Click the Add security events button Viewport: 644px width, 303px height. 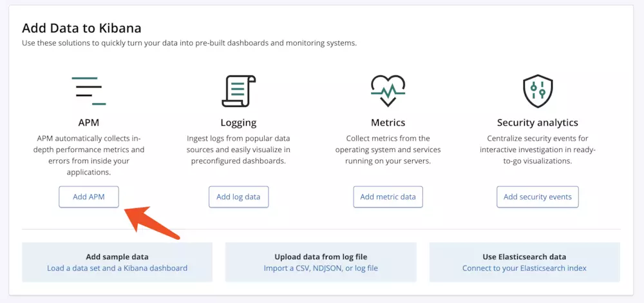[x=538, y=197]
